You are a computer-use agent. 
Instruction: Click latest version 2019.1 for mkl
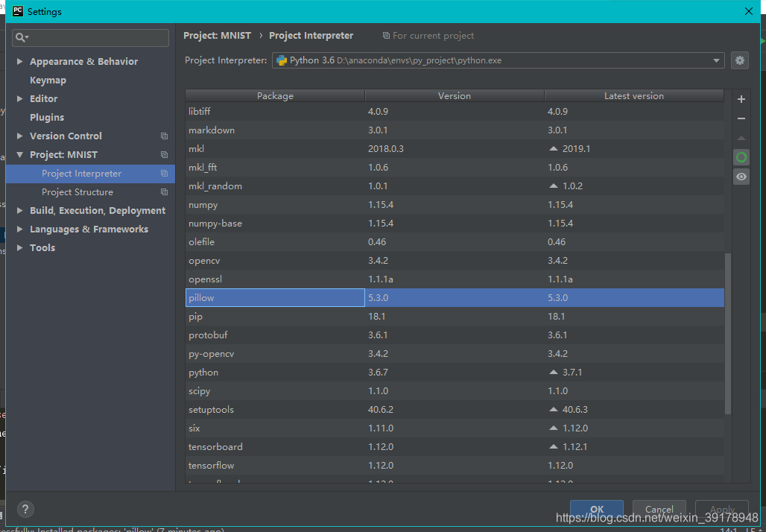(x=576, y=148)
